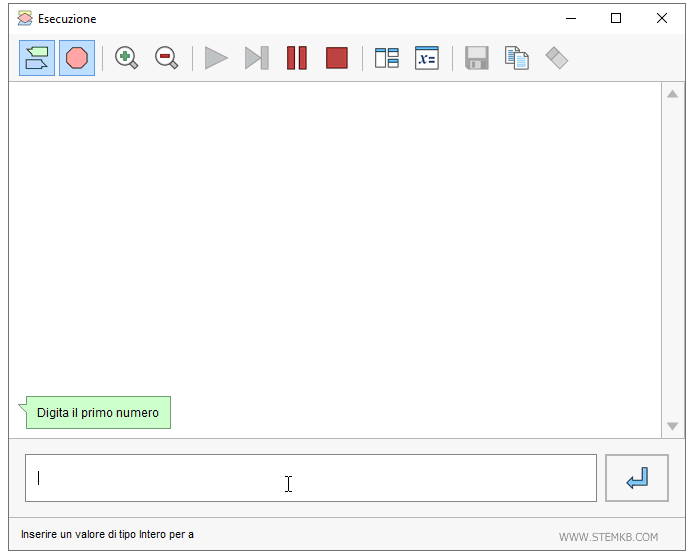Viewport: 691px width, 554px height.
Task: Click the Step forward icon
Action: [x=257, y=58]
